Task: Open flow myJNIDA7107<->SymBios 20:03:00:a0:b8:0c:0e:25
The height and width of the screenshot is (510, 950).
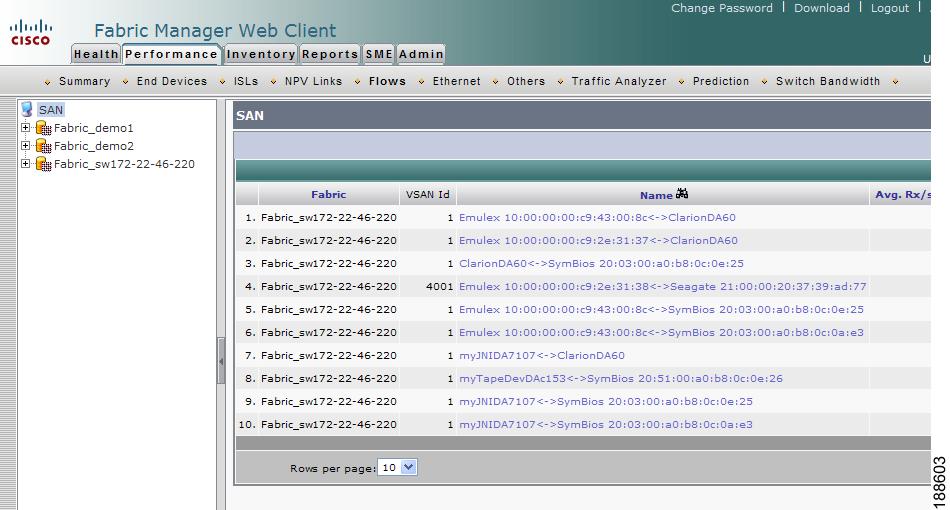Action: click(606, 402)
